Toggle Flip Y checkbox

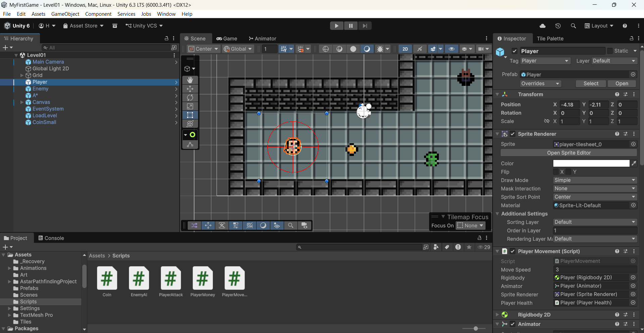568,172
